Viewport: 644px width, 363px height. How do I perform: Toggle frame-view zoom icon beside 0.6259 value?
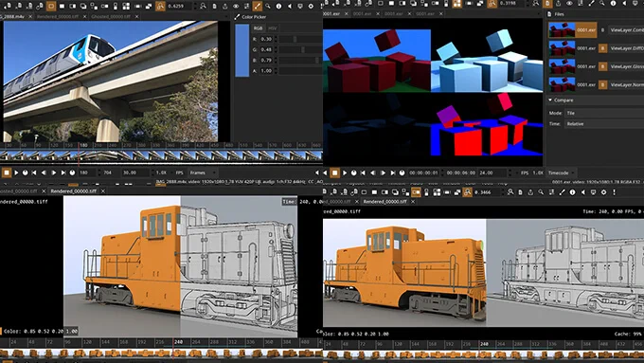click(x=160, y=7)
